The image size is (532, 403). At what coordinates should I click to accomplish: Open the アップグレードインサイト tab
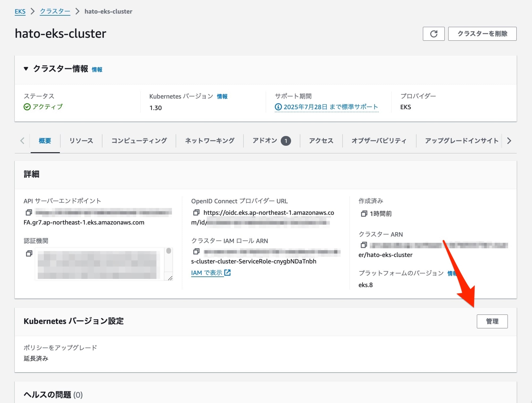coord(462,141)
